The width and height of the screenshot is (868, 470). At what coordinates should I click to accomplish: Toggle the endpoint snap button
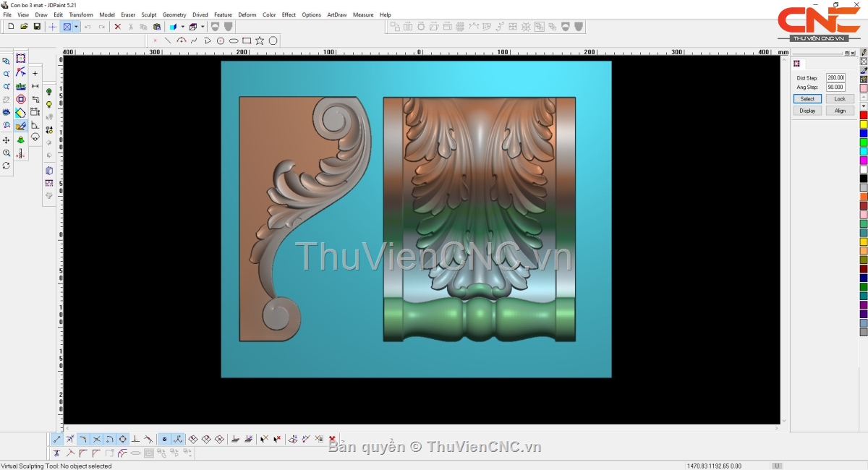pyautogui.click(x=57, y=439)
